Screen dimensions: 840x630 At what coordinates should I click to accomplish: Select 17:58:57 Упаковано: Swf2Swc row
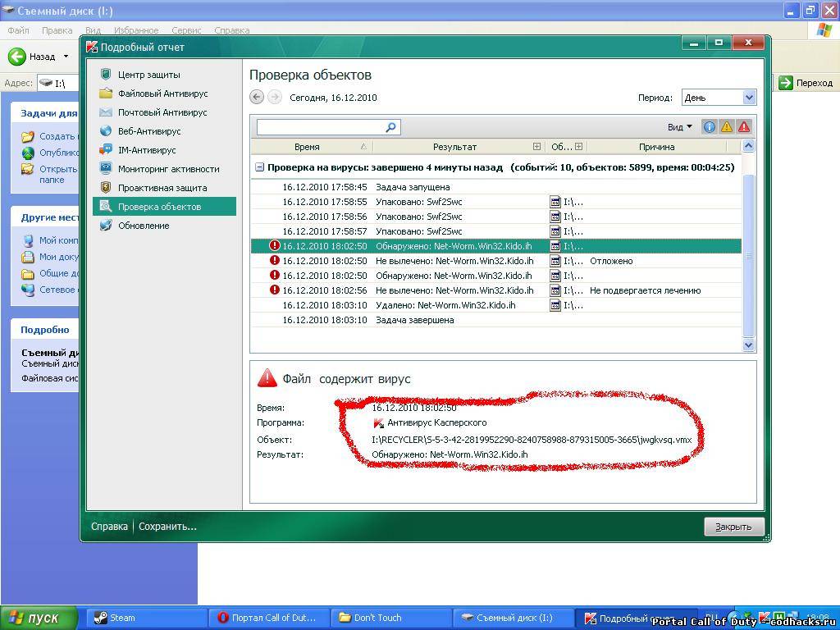point(496,231)
